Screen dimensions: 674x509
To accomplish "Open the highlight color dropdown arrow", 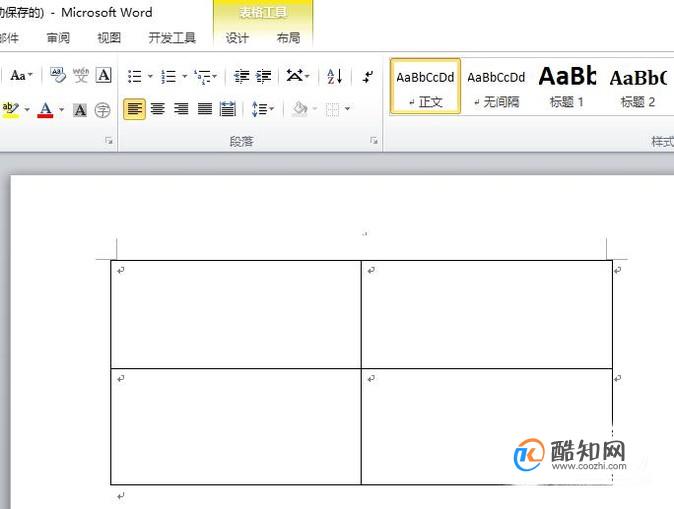I will (27, 110).
